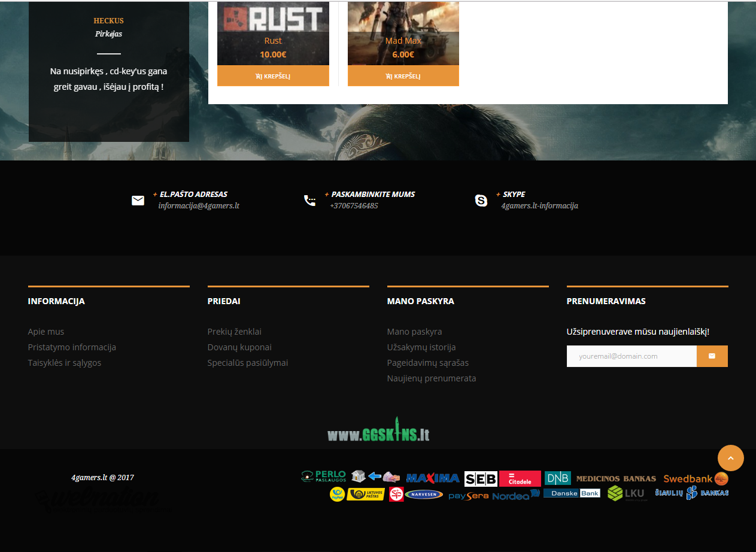The height and width of the screenshot is (552, 756).
Task: Click the bank transfer icon
Action: click(x=375, y=477)
